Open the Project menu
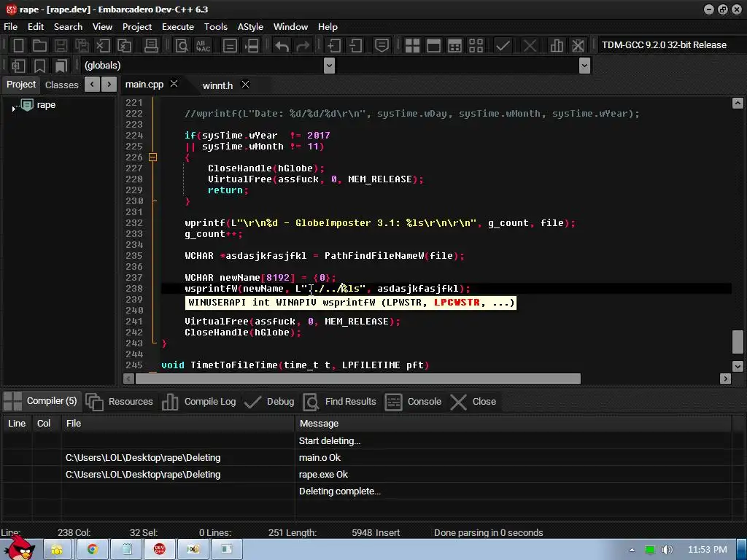Image resolution: width=747 pixels, height=560 pixels. (136, 27)
